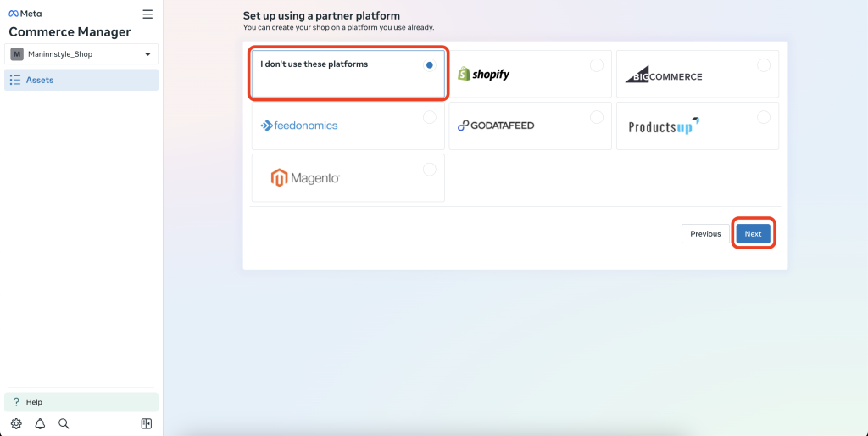The image size is (868, 436).
Task: Choose the Productsup platform card
Action: [696, 126]
